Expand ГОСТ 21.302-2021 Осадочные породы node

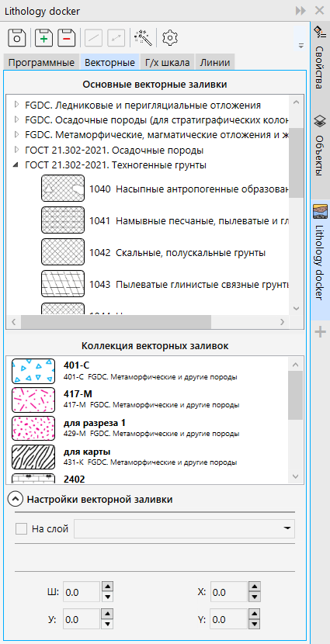[x=16, y=150]
